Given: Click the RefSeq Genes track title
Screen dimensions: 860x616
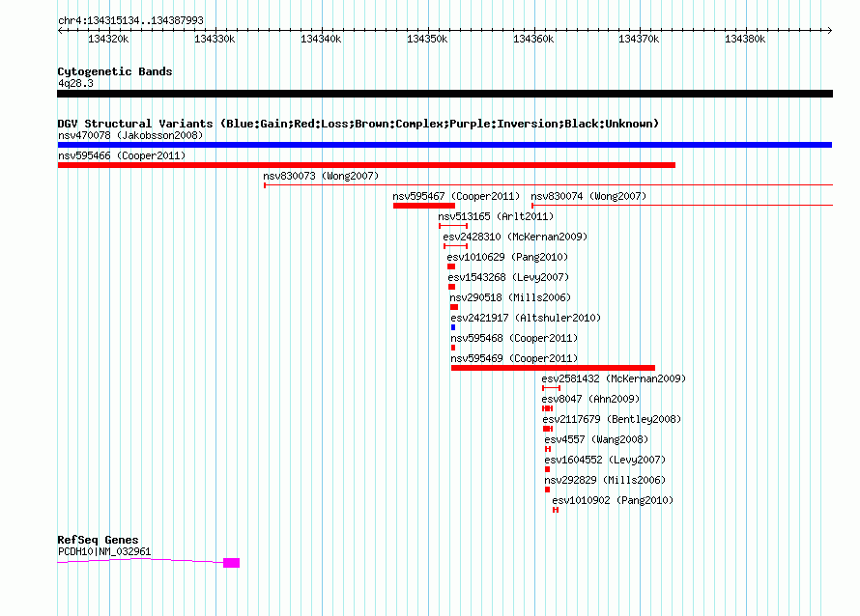Looking at the screenshot, I should 98,540.
